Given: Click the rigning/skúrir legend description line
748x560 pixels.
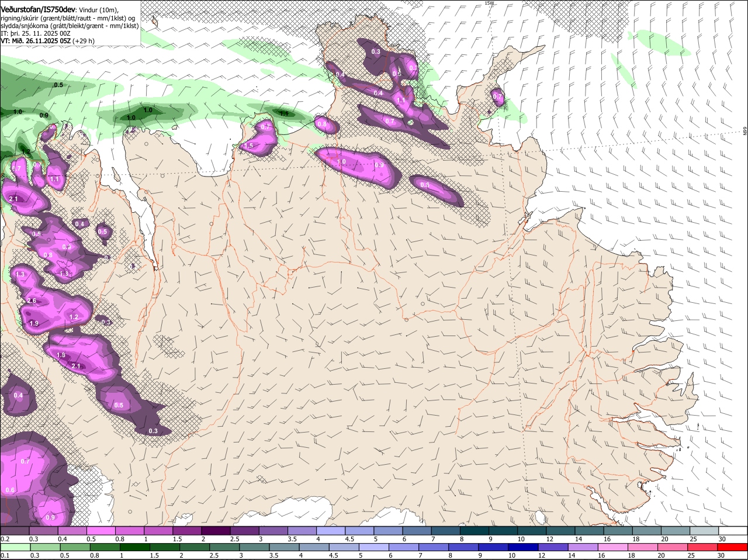Looking at the screenshot, I should 68,18.
